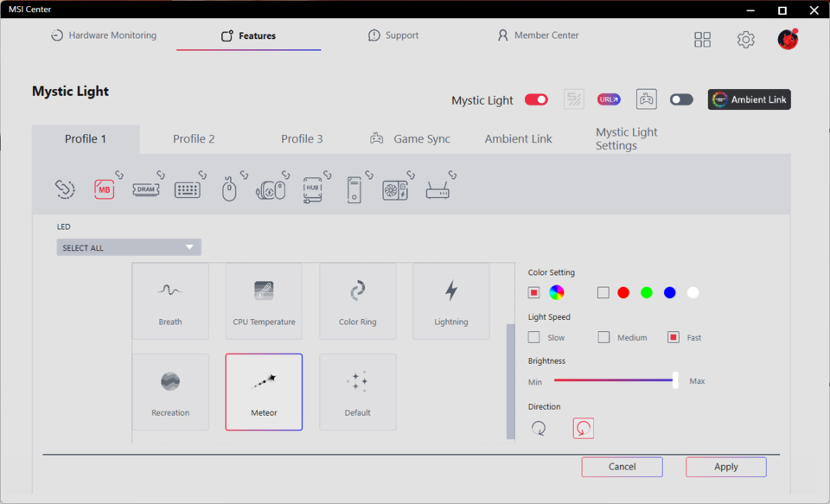Enable the Game Sync toggle switch
The width and height of the screenshot is (830, 504).
click(x=681, y=99)
